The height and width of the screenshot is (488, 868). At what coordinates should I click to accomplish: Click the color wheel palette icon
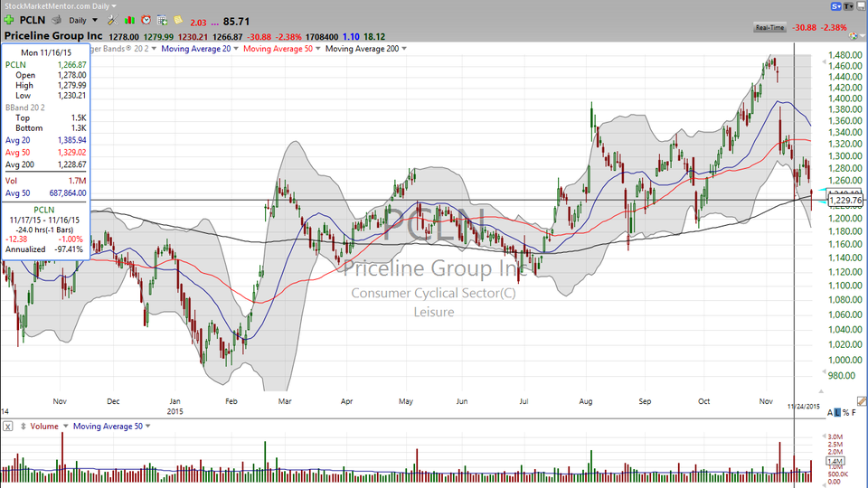(853, 36)
